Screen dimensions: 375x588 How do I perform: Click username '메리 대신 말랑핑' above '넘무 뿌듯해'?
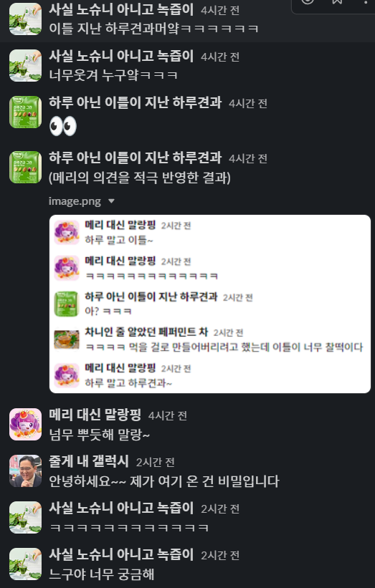pos(95,415)
